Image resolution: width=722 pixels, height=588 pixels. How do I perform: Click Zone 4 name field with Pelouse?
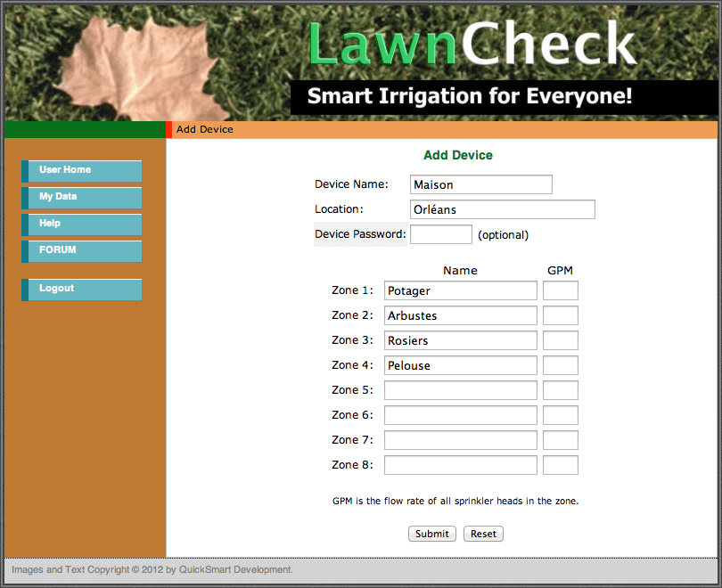461,365
